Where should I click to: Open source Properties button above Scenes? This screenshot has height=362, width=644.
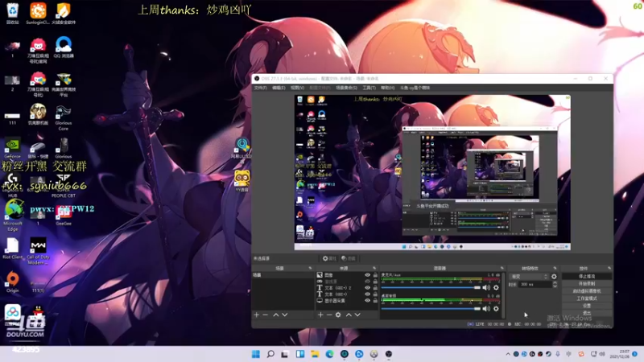(x=329, y=258)
